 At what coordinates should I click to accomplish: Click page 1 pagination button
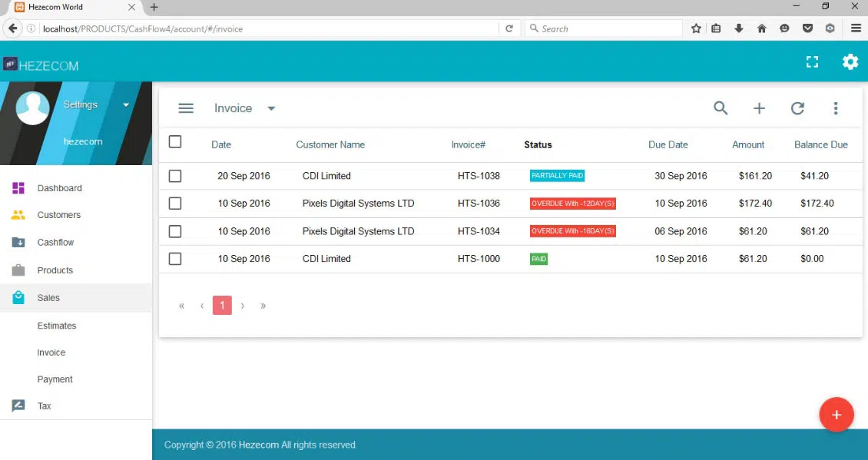click(222, 306)
